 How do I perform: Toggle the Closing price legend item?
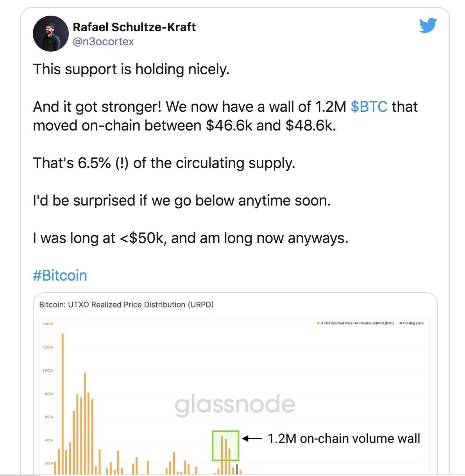[412, 323]
